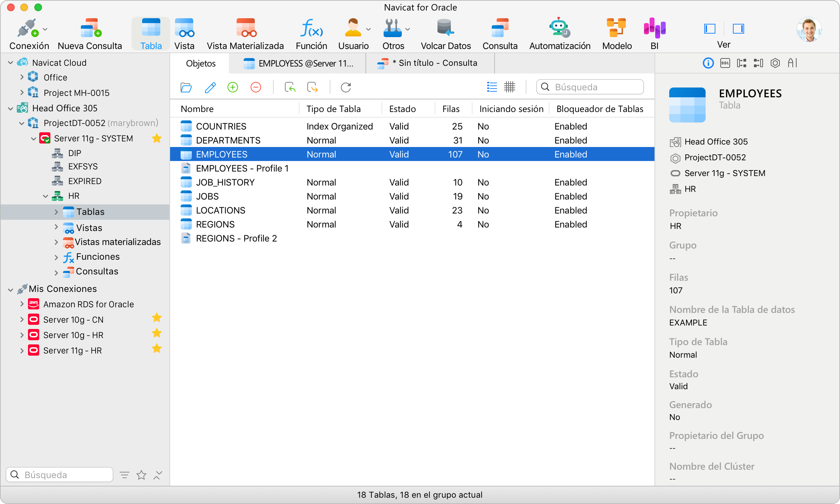Screen dimensions: 840x504
Task: Expand the Office project node
Action: tap(22, 77)
